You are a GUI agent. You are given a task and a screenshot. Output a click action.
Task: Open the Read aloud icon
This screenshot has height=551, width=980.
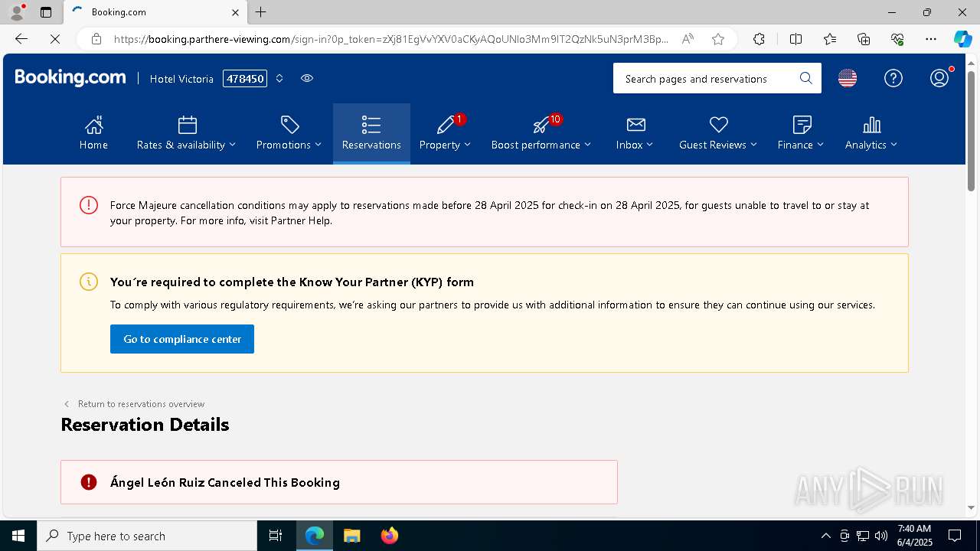(x=688, y=39)
